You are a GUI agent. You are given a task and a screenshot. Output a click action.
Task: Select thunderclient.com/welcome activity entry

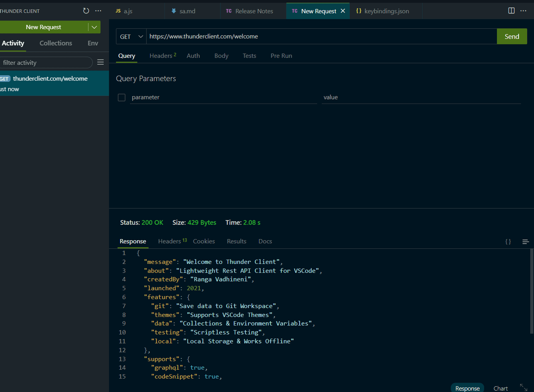[54, 83]
